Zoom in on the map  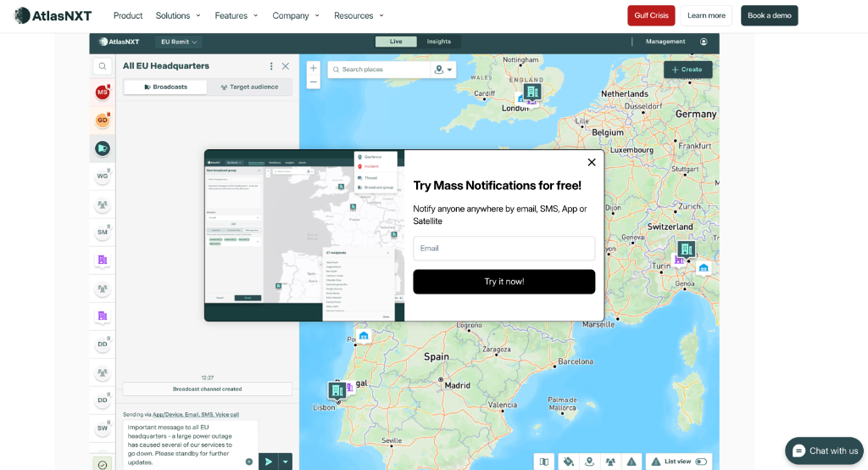click(x=314, y=68)
